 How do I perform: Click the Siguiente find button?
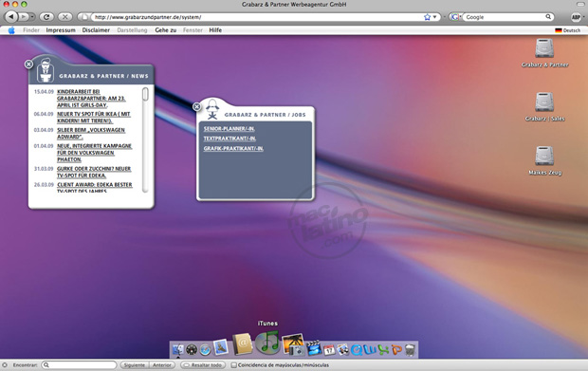tap(135, 364)
